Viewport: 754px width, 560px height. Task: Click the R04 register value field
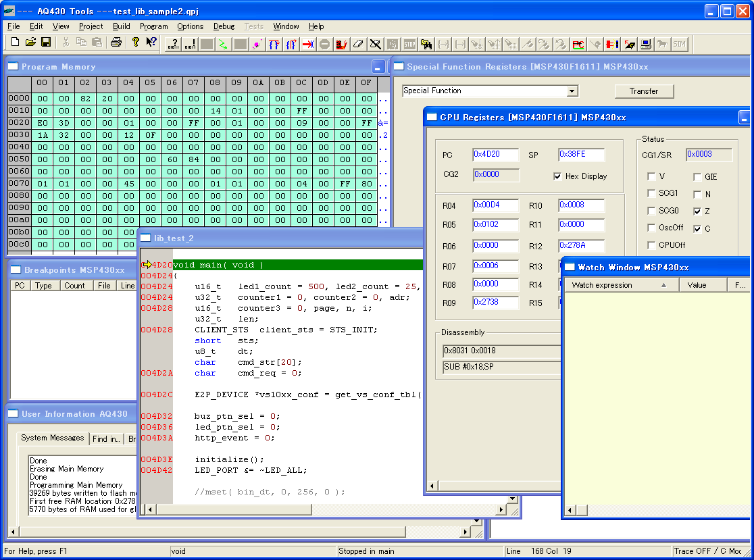(x=495, y=205)
